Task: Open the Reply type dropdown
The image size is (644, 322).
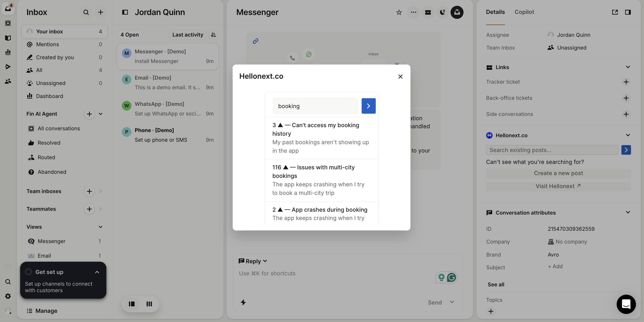Action: [x=253, y=261]
